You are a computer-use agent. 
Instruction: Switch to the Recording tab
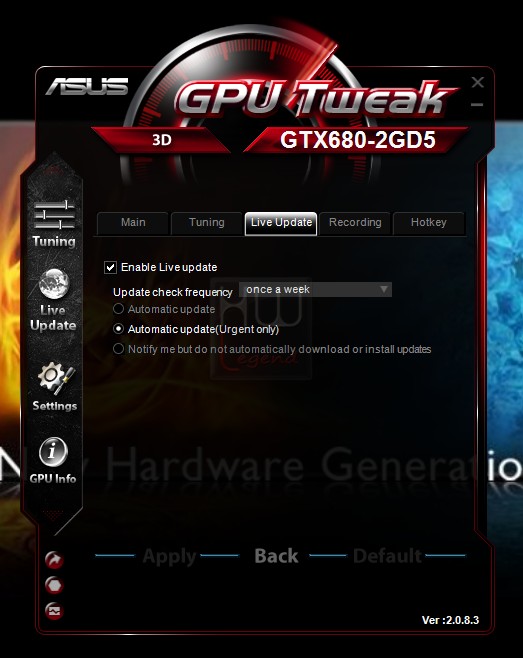[x=355, y=222]
